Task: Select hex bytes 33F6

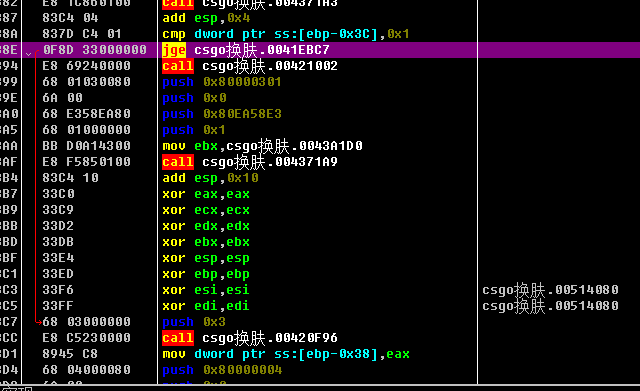Action: (58, 289)
